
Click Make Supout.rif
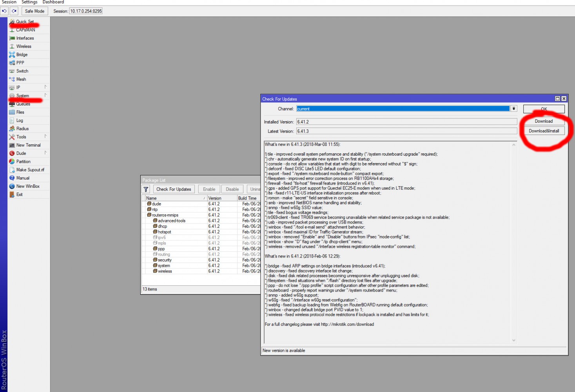(x=30, y=170)
